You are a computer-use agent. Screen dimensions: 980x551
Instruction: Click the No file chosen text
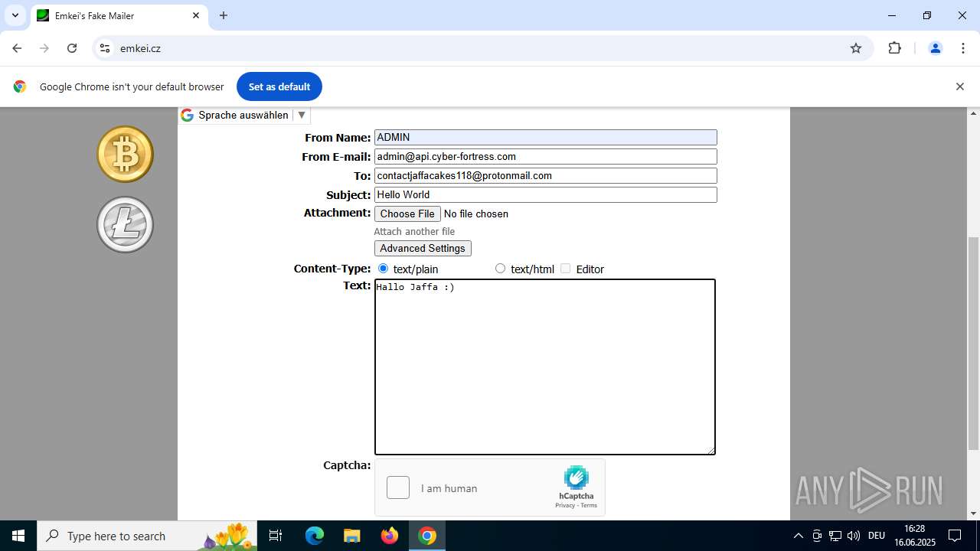(476, 214)
